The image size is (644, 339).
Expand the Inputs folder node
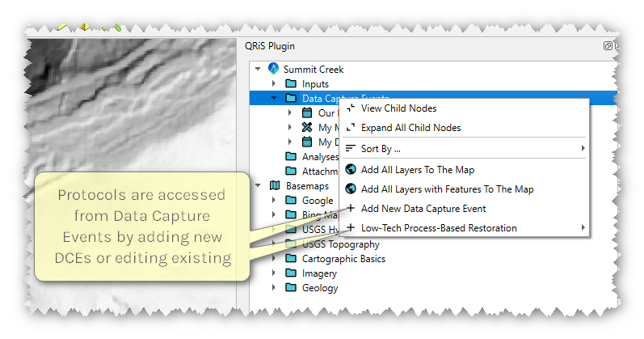pyautogui.click(x=274, y=84)
